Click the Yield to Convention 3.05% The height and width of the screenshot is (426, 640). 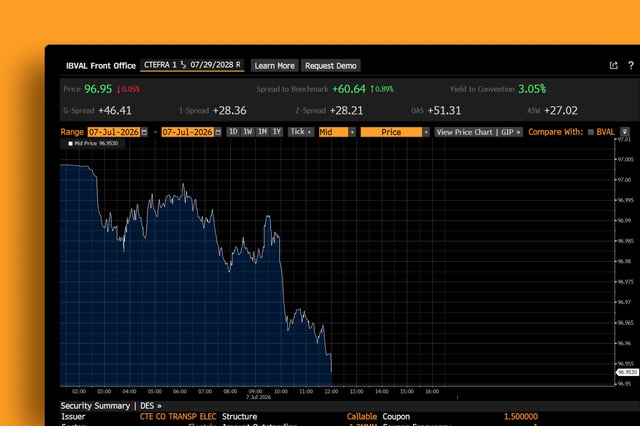[532, 89]
